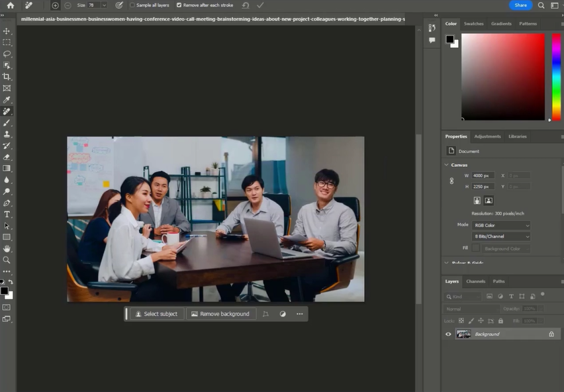This screenshot has height=392, width=564.
Task: Select the Crop tool
Action: click(7, 77)
